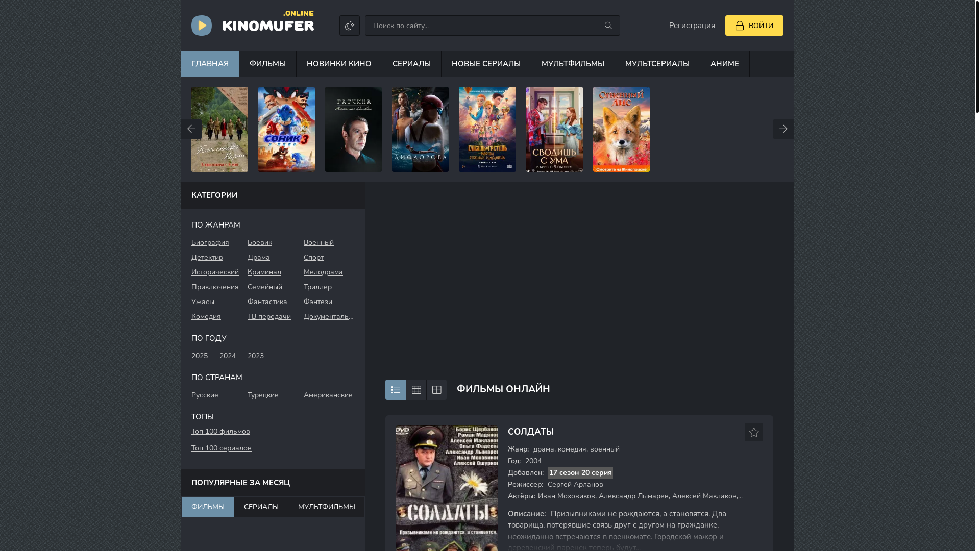Toggle the dark/light theme moon icon

coord(350,26)
